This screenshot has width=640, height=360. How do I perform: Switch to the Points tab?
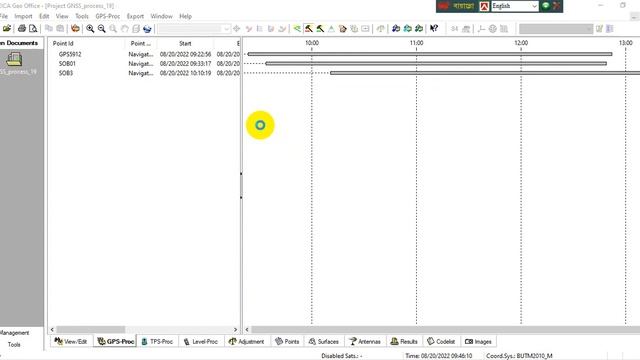pos(287,341)
